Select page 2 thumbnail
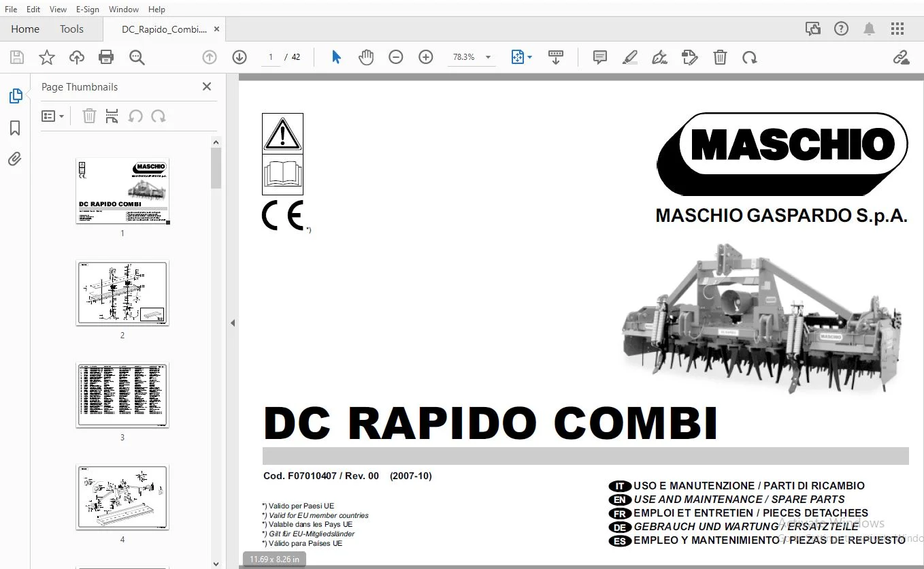Screen dimensions: 924x569 point(122,293)
